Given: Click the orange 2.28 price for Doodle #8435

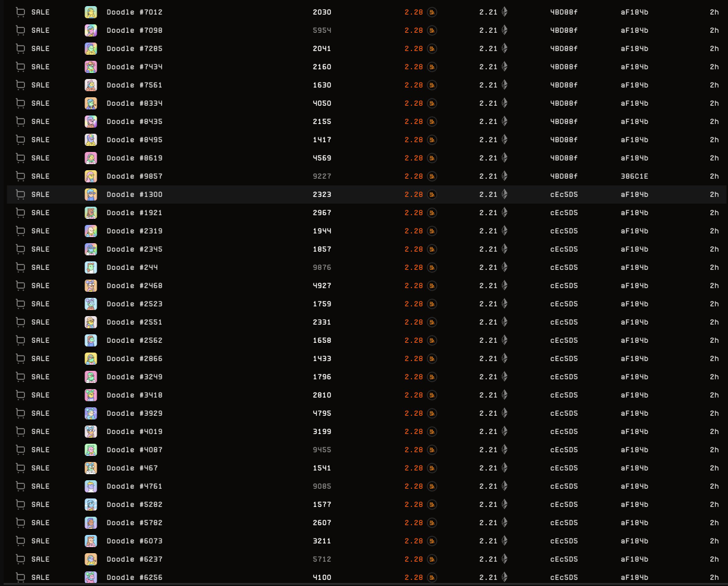Looking at the screenshot, I should [414, 122].
